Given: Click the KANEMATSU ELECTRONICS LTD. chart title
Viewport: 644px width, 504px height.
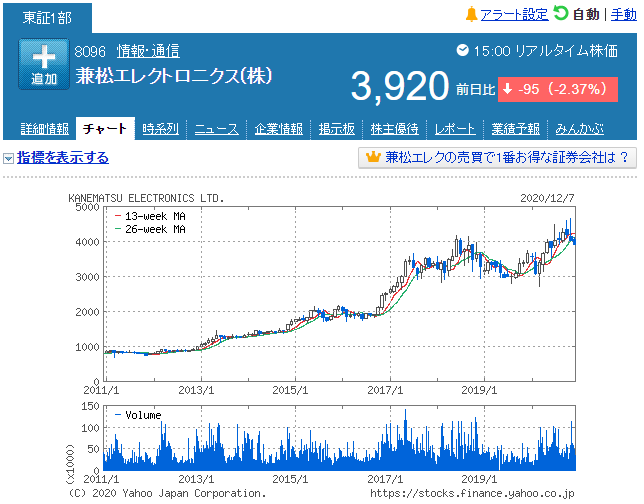Looking at the screenshot, I should (146, 198).
